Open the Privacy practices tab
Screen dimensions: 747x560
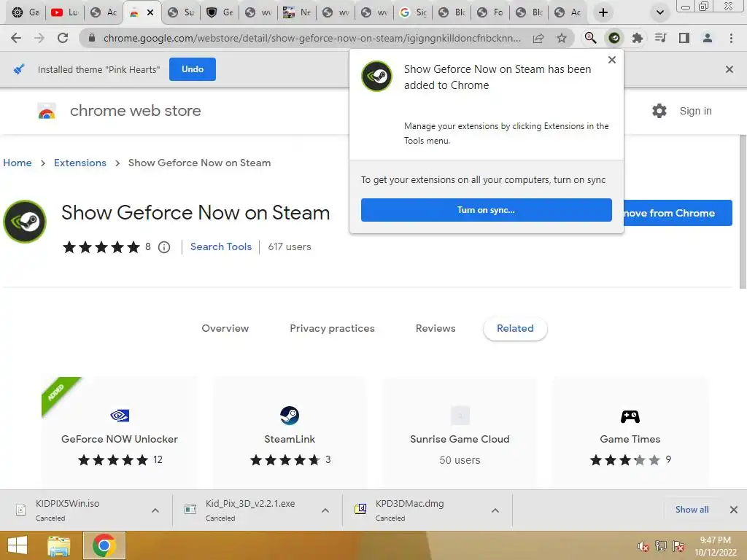click(332, 328)
